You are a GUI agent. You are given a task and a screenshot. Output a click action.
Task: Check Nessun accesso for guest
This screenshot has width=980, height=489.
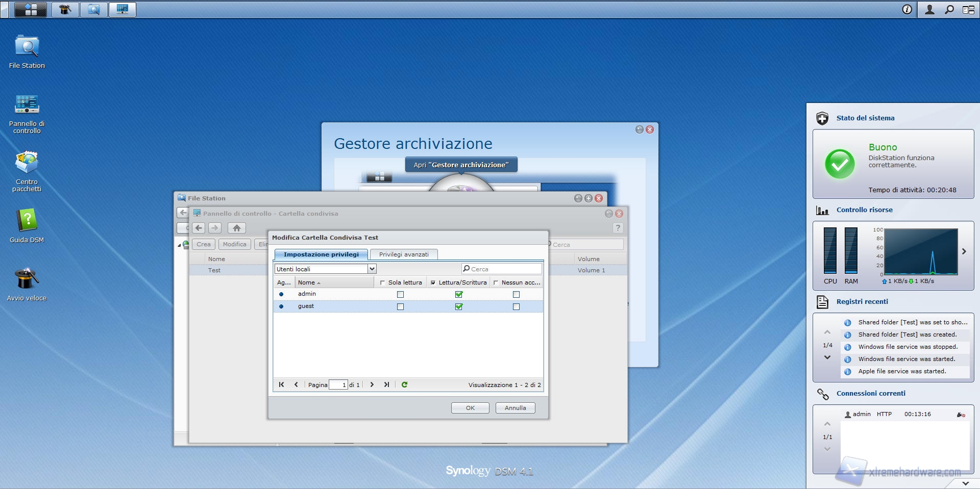tap(516, 306)
